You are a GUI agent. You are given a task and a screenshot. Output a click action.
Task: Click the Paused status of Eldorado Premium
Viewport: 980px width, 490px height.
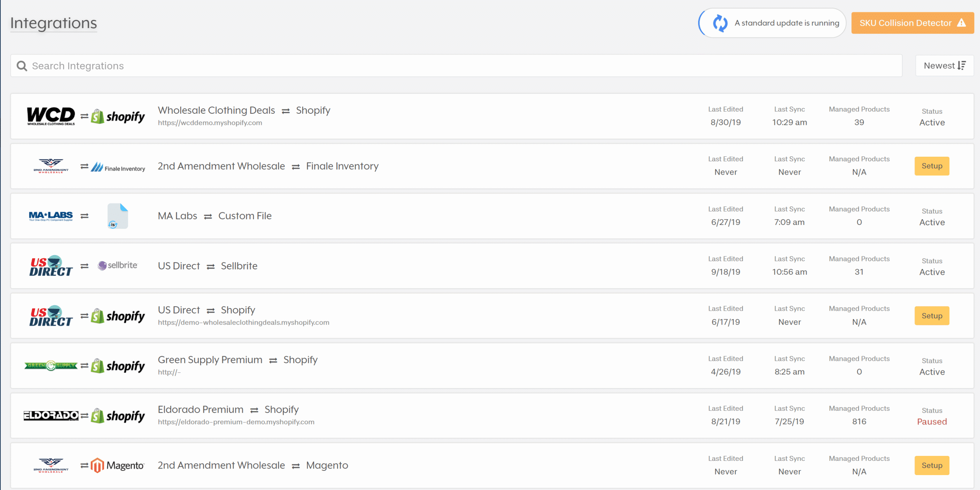(931, 422)
